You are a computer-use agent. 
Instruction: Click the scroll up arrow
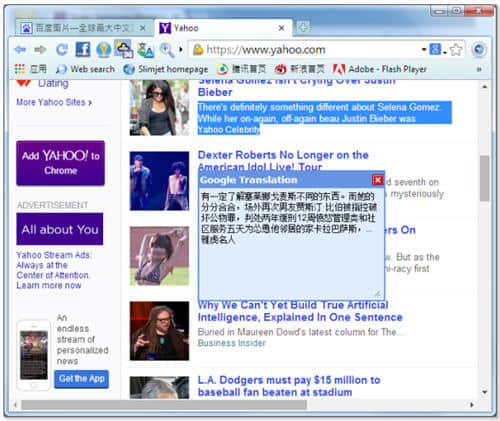pos(484,86)
